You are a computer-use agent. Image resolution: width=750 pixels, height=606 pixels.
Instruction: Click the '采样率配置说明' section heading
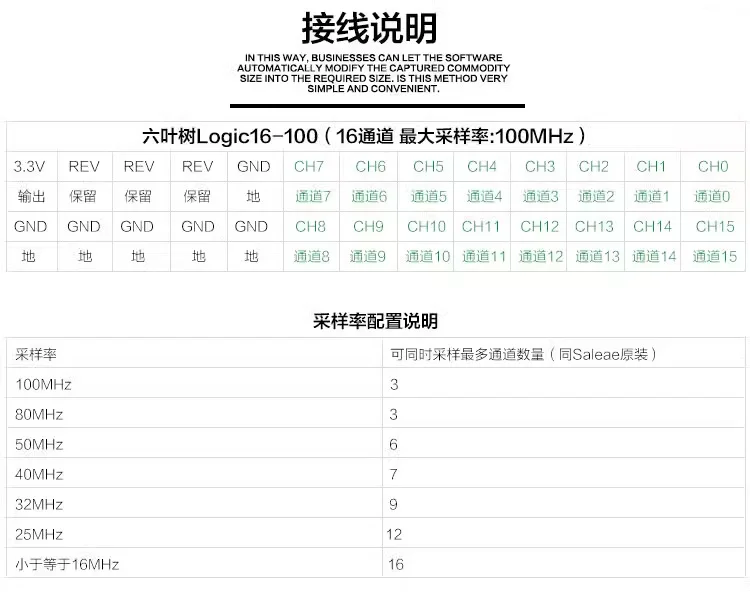pyautogui.click(x=375, y=321)
